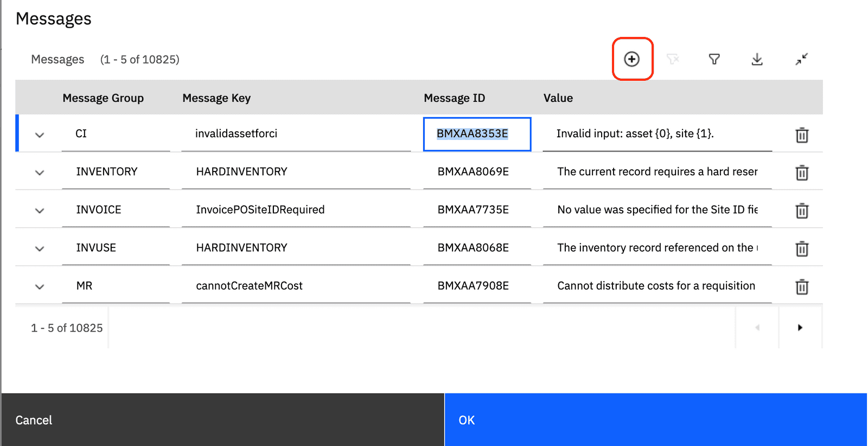
Task: Expand the MR row chevron
Action: [x=40, y=286]
